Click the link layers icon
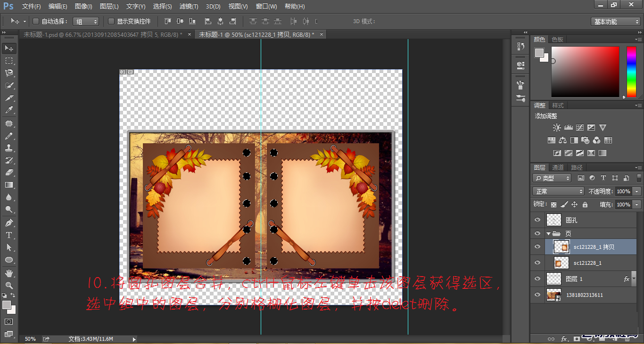The image size is (644, 344). pyautogui.click(x=551, y=339)
